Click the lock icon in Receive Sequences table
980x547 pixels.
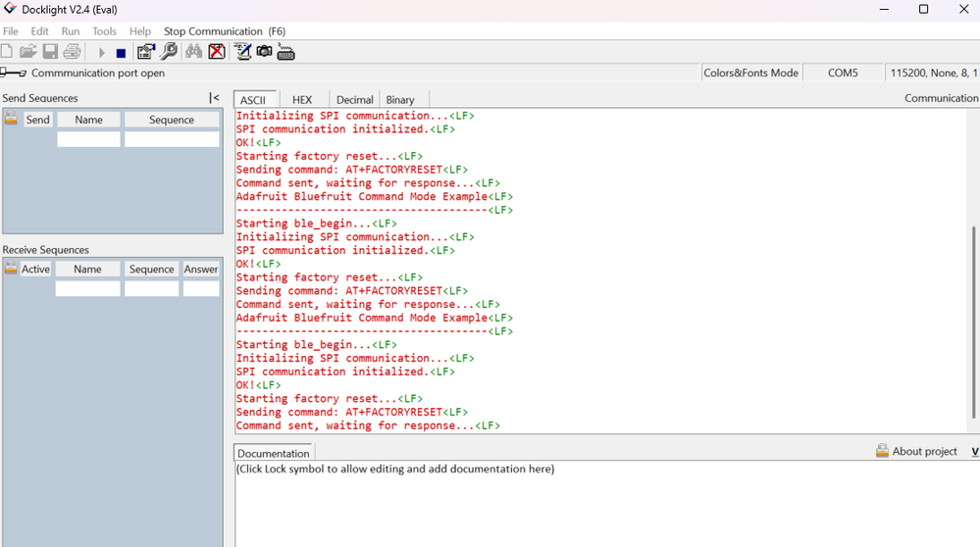point(11,268)
